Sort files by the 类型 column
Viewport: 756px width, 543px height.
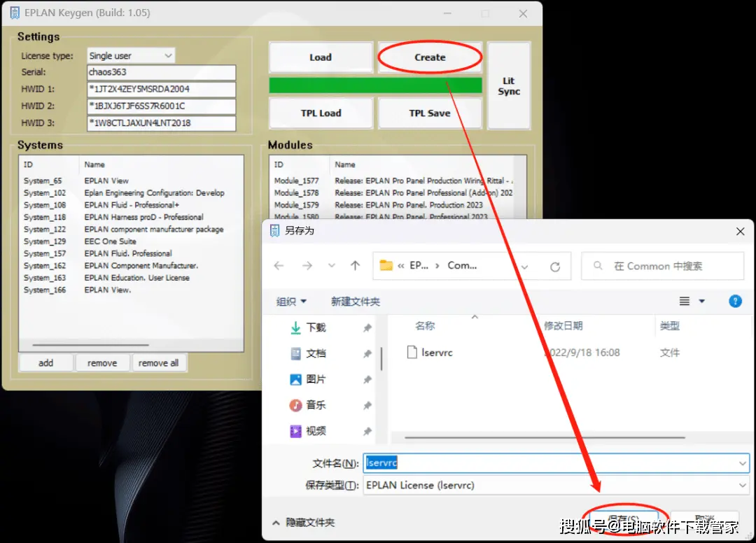[x=670, y=326]
